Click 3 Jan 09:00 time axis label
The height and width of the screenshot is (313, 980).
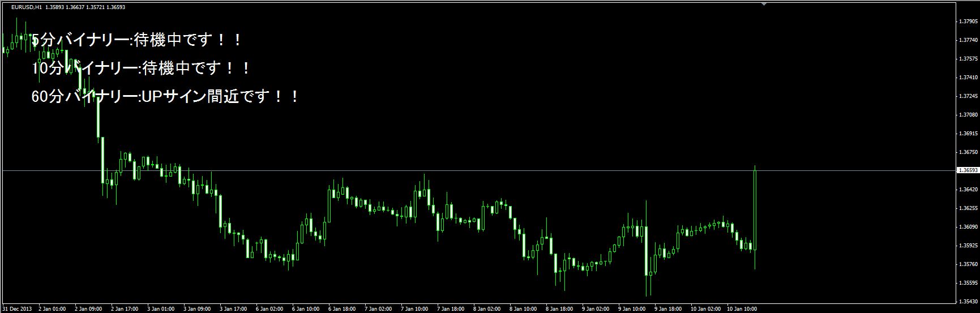[x=198, y=309]
